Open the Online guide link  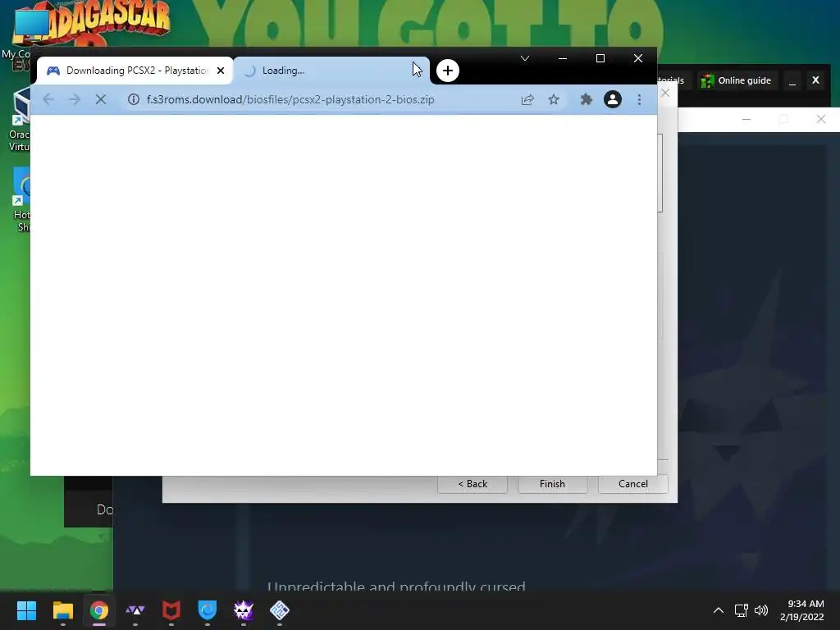pyautogui.click(x=736, y=80)
